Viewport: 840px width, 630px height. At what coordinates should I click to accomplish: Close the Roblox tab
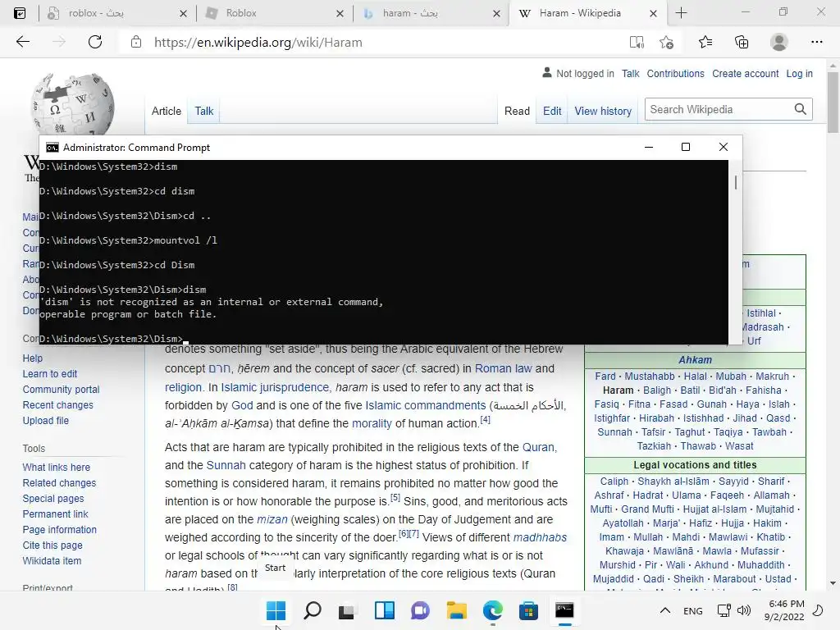pos(340,13)
